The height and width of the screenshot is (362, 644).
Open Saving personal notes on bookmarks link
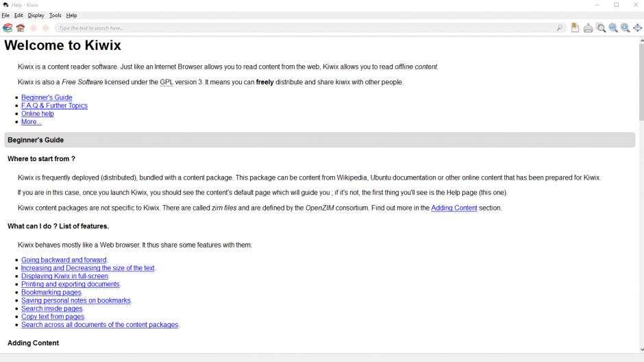click(76, 300)
